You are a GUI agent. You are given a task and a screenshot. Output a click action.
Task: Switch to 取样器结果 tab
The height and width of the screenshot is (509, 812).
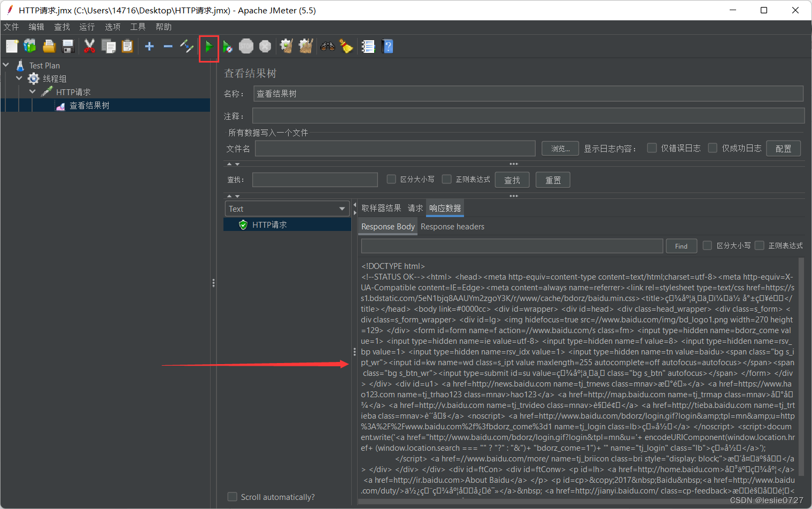pos(381,208)
